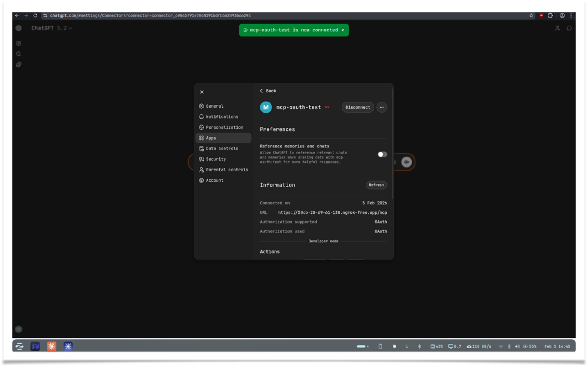Open the Account settings section
The width and height of the screenshot is (588, 369).
coord(215,180)
